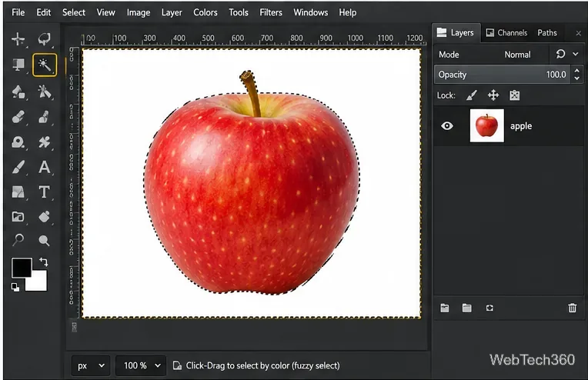Open the Filters menu
588x380 pixels.
point(271,12)
